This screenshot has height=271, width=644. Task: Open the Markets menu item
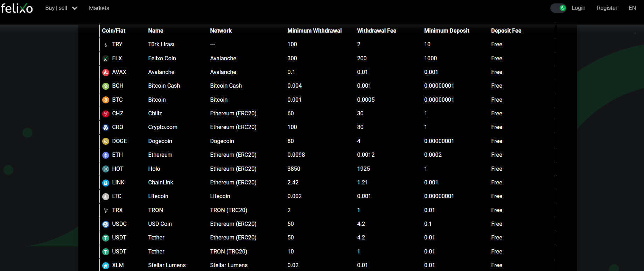coord(99,8)
